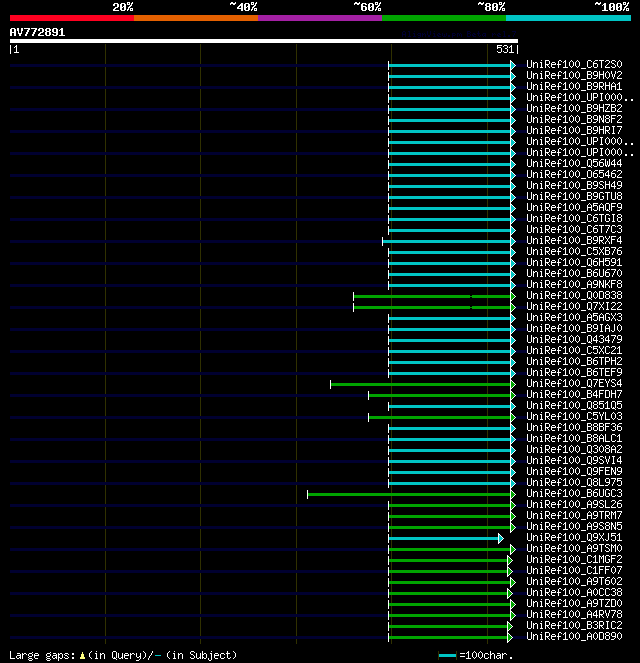Click the yellow query-gap marker in the legend
This screenshot has width=640, height=663.
pos(82,655)
